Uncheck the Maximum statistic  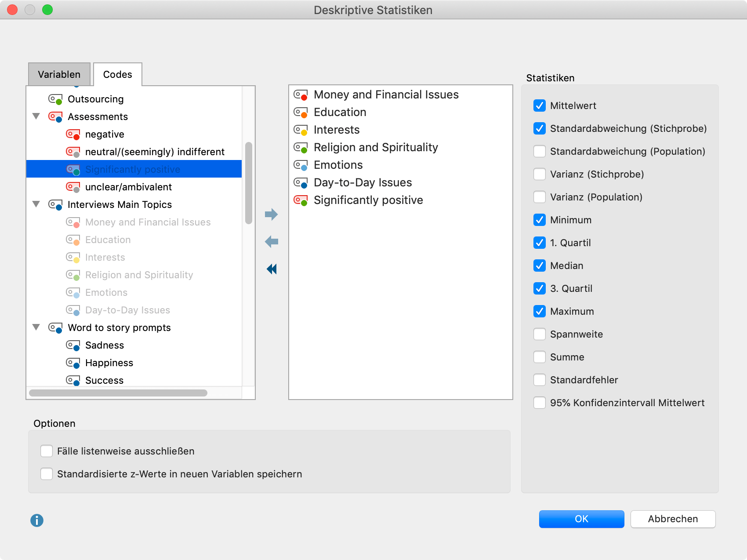coord(540,311)
